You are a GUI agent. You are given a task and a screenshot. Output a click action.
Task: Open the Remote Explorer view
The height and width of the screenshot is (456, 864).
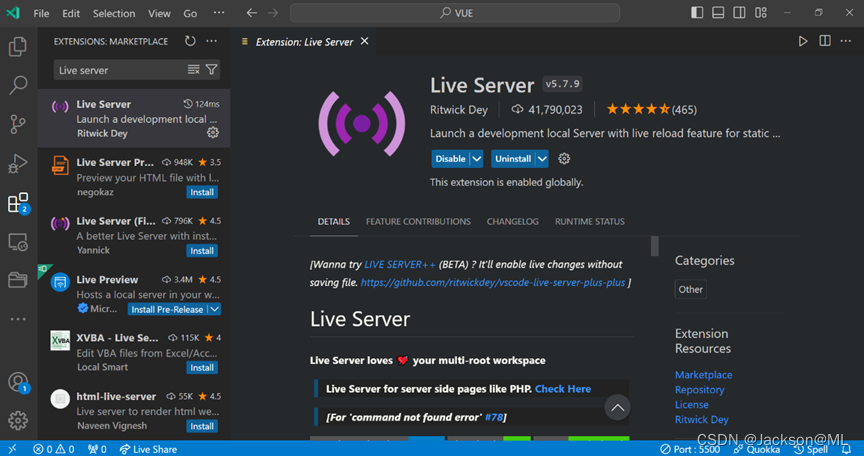click(x=18, y=242)
